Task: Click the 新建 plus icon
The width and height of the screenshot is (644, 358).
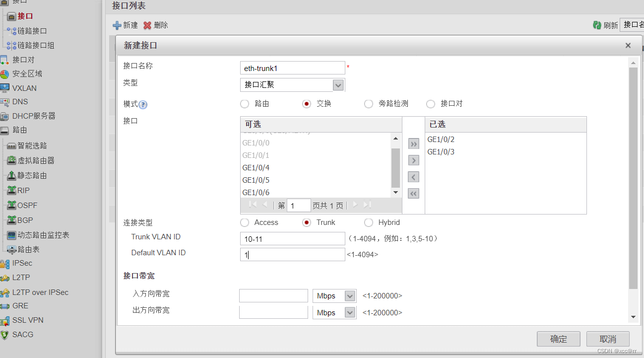Action: pos(117,25)
